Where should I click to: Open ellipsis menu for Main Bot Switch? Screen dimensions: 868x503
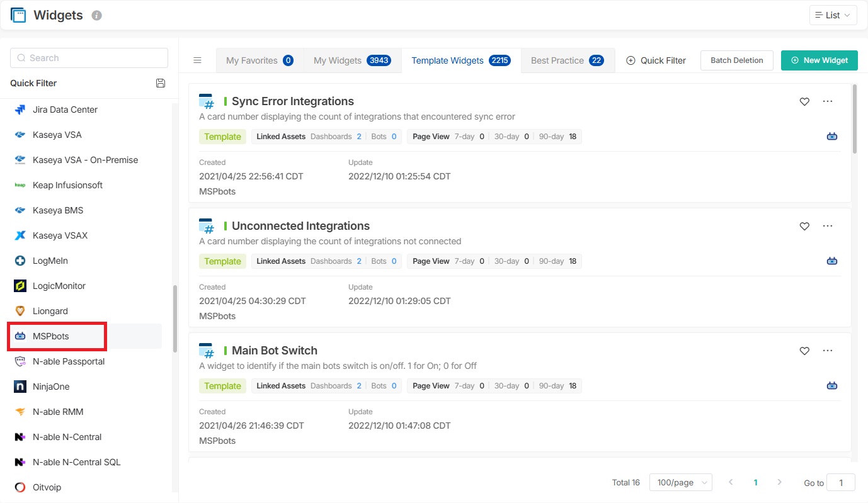pyautogui.click(x=828, y=351)
